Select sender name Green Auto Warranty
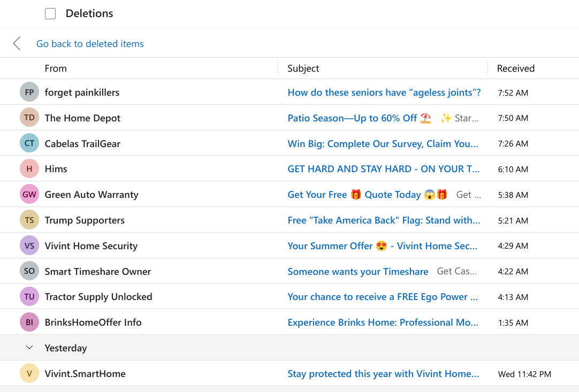Screen dimensions: 579x392 (92, 195)
